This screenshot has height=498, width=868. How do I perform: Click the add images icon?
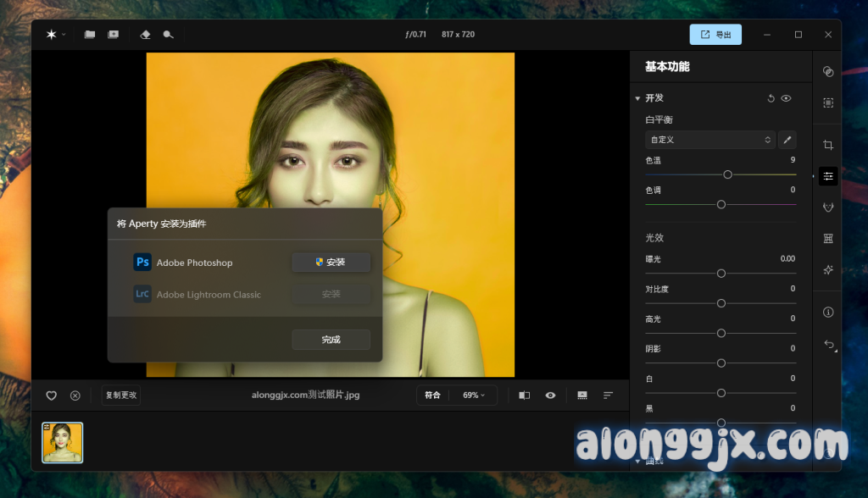tap(113, 35)
